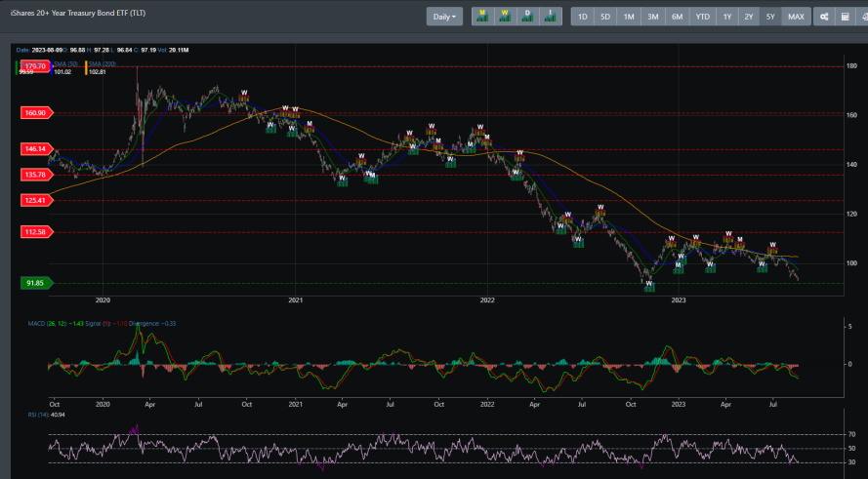The image size is (868, 479).
Task: Set chart range to 1Y
Action: (726, 17)
